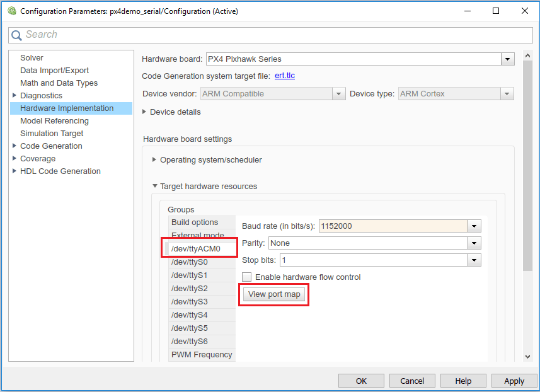
Task: Select HDL Code Generation in the left pane
Action: tap(60, 171)
